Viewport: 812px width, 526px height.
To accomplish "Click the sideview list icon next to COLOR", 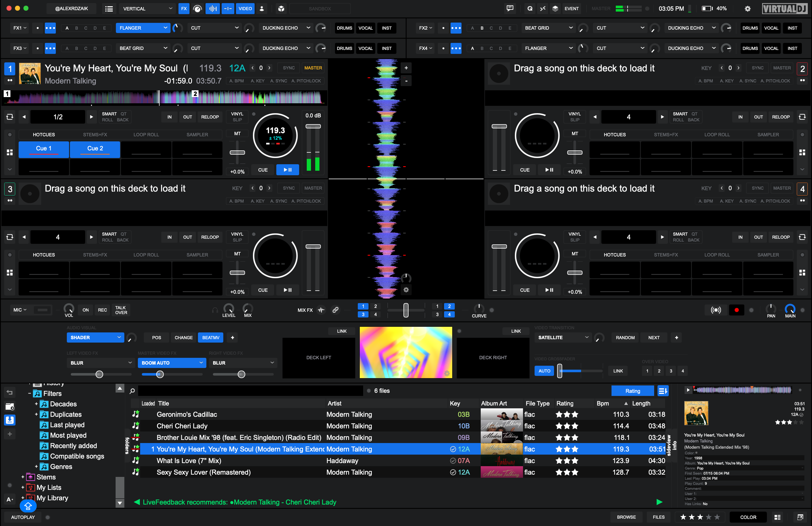I will (x=778, y=517).
